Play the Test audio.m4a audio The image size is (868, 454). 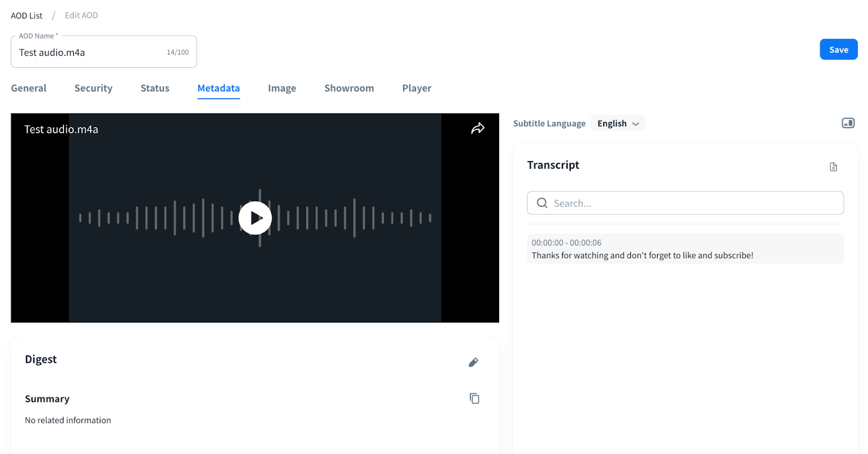coord(255,218)
